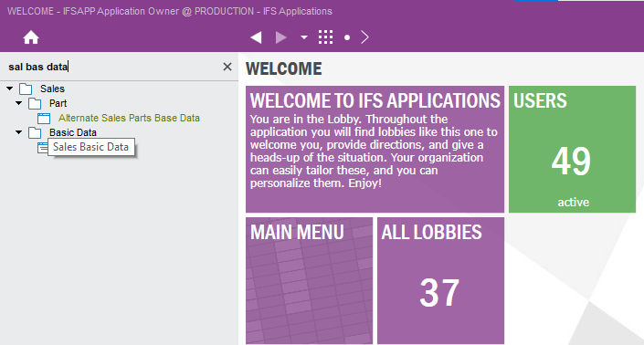The height and width of the screenshot is (345, 644).
Task: Navigate back with the left arrow
Action: click(x=257, y=37)
